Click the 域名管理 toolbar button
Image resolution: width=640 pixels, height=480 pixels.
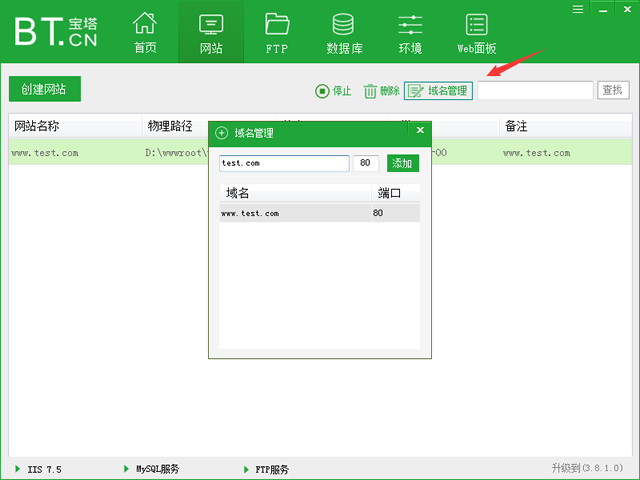438,91
